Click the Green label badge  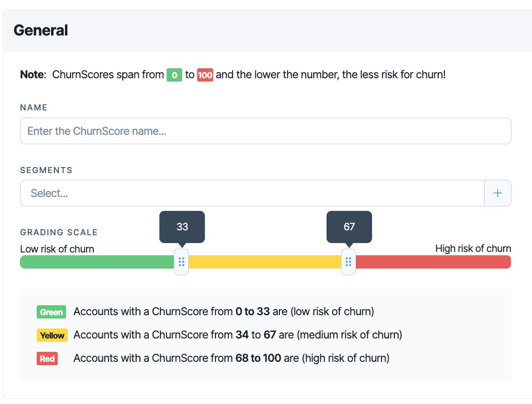(51, 312)
